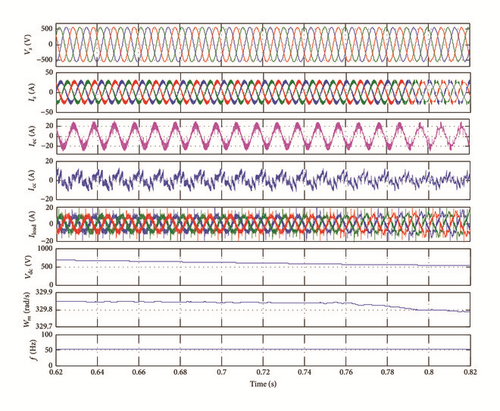This screenshot has height=411, width=500.
Task: Click the 0.64 time tick label
Action: 98,372
